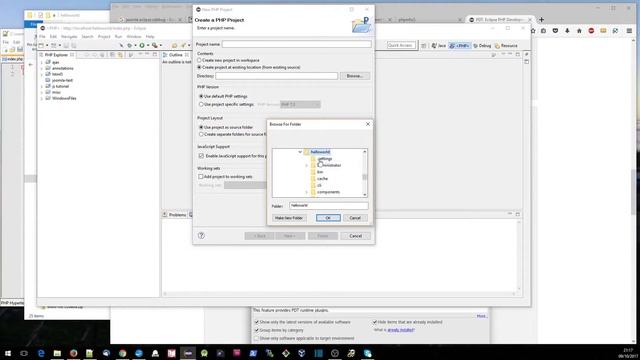This screenshot has height=360, width=640.
Task: Expand the WindowsFiles project in PHP Explorer
Action: [x=42, y=98]
